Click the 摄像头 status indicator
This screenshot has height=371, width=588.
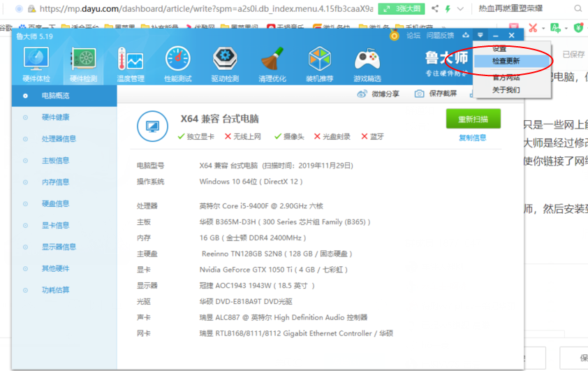coord(289,136)
